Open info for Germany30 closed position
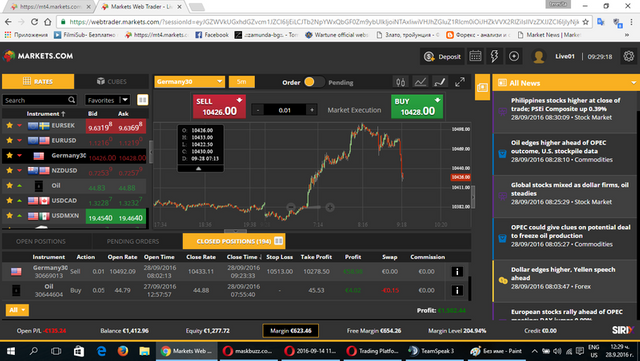The image size is (640, 361). [x=457, y=272]
